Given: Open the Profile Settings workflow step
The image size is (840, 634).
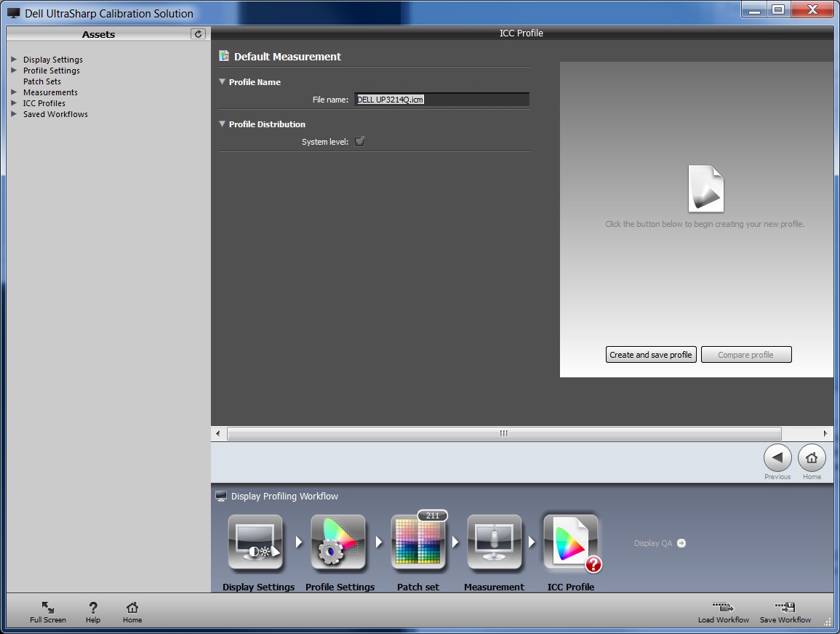Looking at the screenshot, I should click(x=338, y=542).
